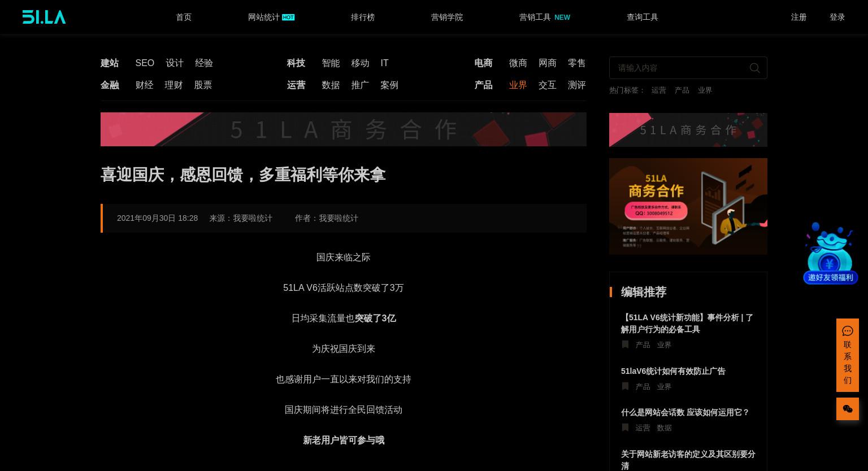Screen dimensions: 868x471
Task: Open the 经验 category
Action: [204, 63]
